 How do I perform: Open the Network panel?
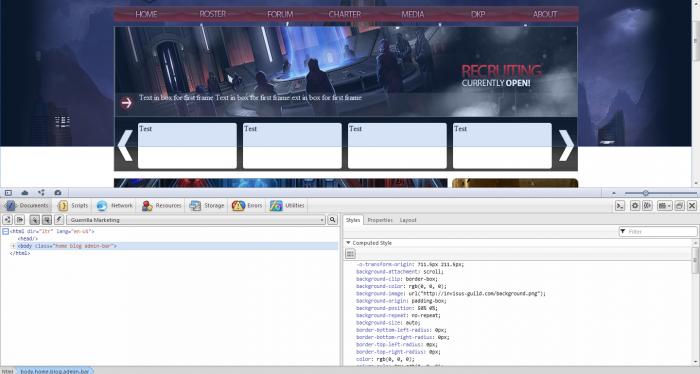click(x=115, y=206)
